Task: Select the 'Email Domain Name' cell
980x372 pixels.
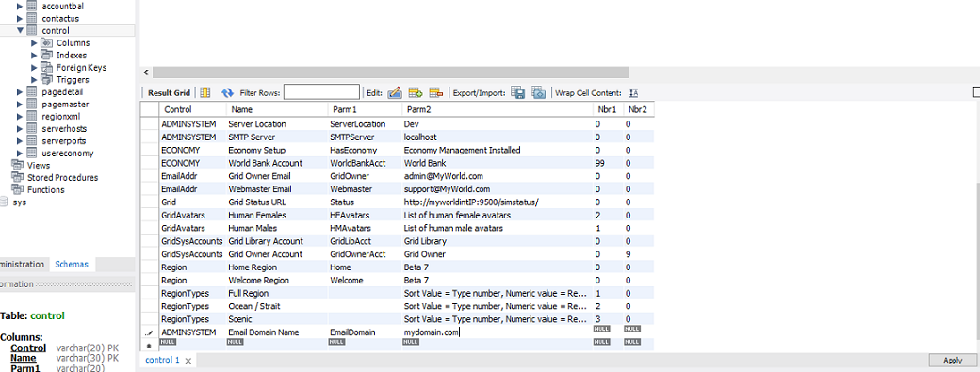Action: click(x=277, y=332)
